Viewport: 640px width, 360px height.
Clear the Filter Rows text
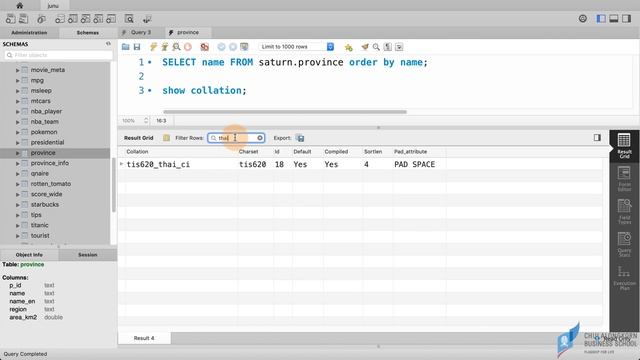click(260, 138)
